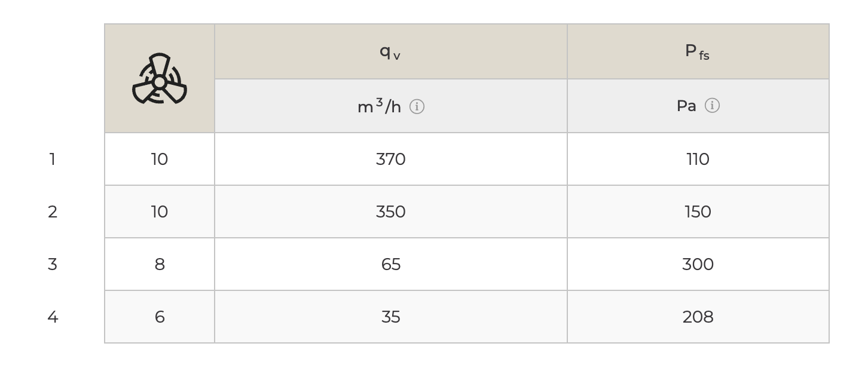Click pressure value 150
This screenshot has width=868, height=374.
[x=698, y=212]
